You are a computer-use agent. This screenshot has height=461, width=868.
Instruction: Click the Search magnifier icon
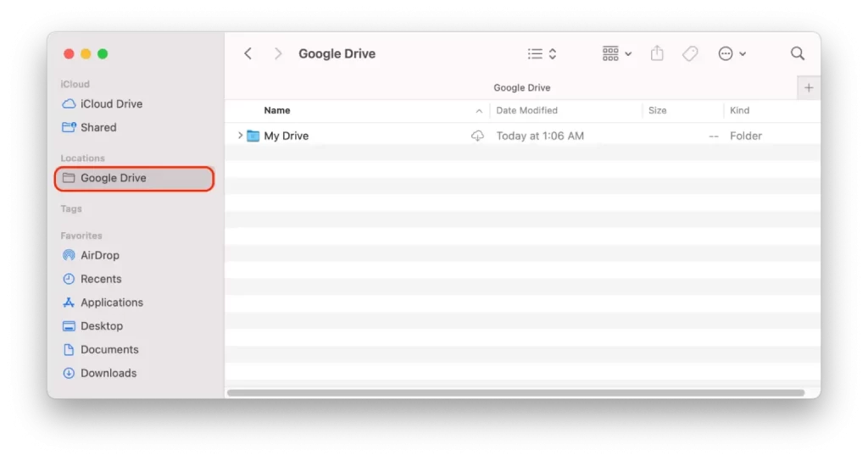pyautogui.click(x=797, y=53)
